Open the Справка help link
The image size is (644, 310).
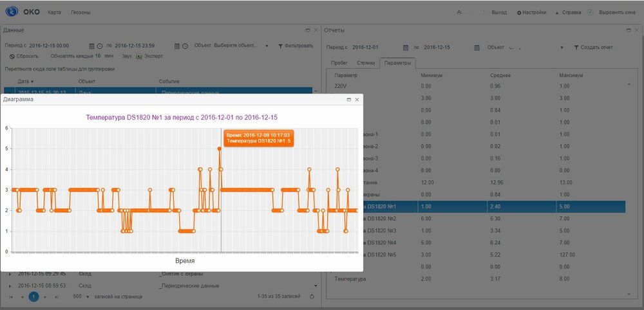click(x=568, y=12)
